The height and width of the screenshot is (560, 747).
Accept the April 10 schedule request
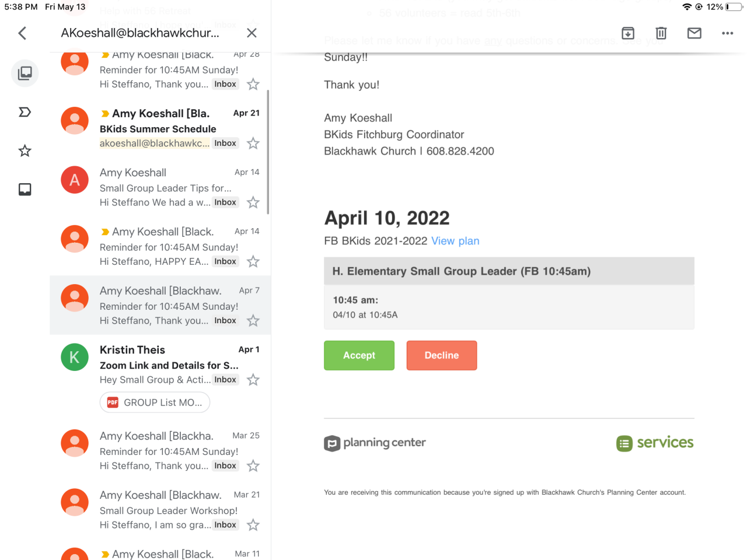[359, 355]
